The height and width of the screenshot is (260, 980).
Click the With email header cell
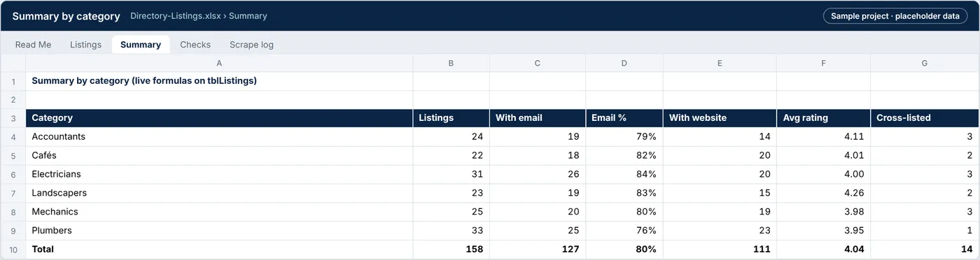click(x=538, y=118)
